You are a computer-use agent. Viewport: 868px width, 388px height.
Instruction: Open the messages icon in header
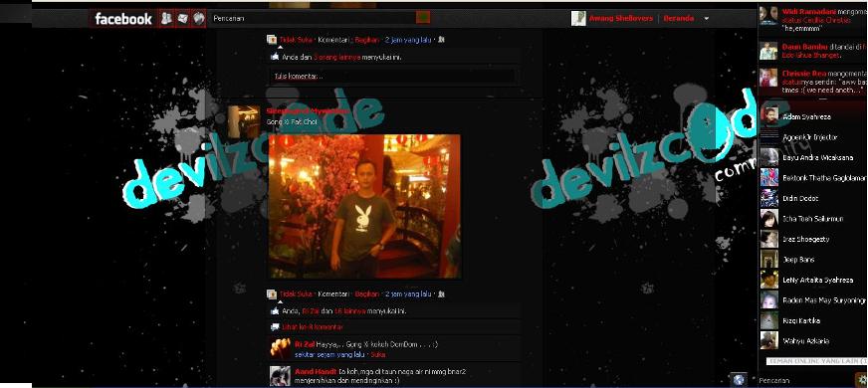182,18
